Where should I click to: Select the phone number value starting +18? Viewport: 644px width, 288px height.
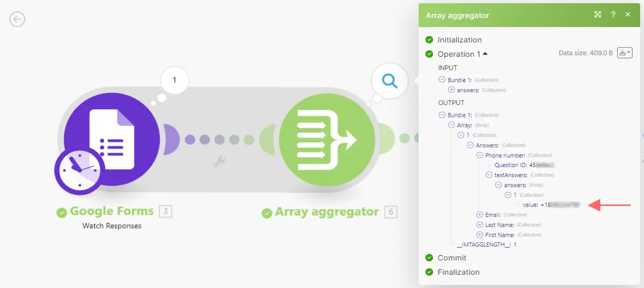coord(560,204)
